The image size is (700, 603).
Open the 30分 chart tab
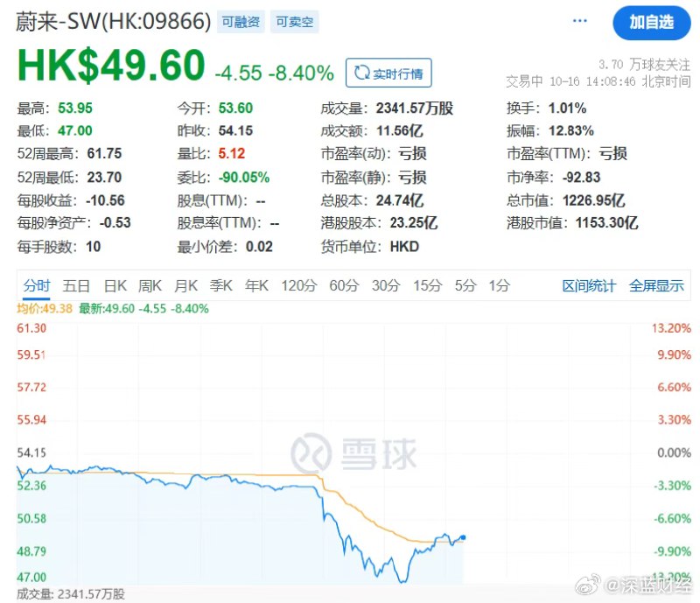point(386,285)
